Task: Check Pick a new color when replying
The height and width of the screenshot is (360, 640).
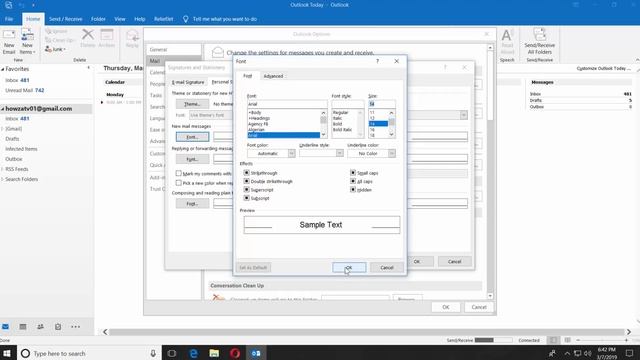Action: 178,183
